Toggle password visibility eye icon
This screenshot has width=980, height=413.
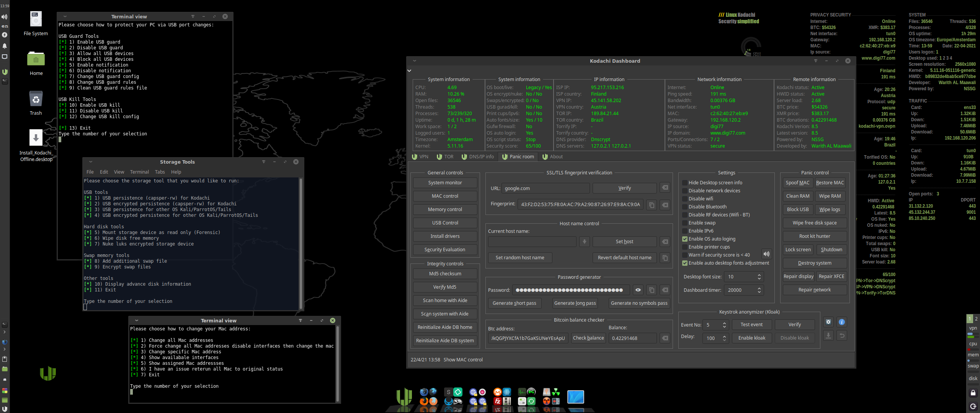[638, 290]
